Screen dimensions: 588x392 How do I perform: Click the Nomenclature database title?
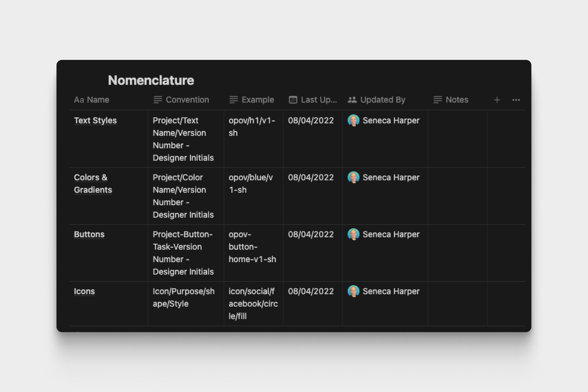coord(151,80)
